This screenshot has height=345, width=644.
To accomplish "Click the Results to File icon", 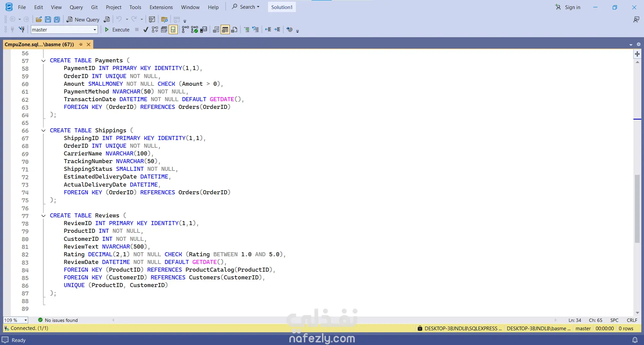I will tap(234, 29).
